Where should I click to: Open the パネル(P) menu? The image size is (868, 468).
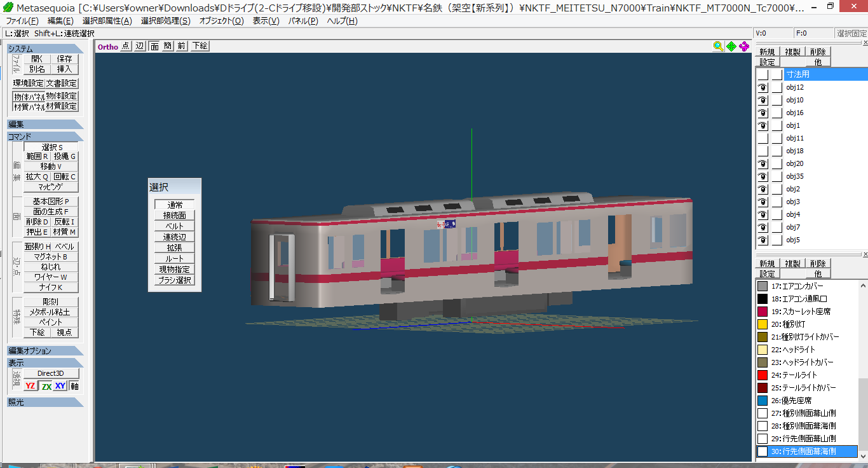point(304,21)
